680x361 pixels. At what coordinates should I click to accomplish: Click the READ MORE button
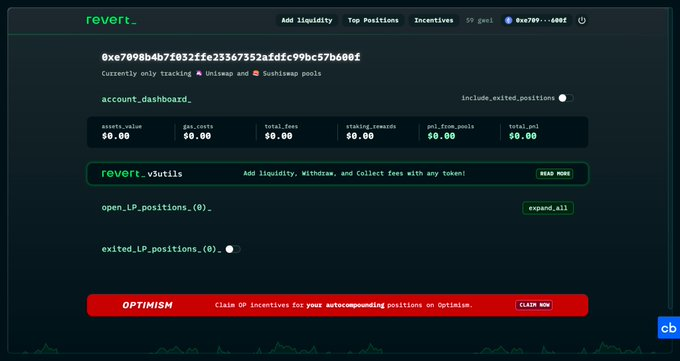pos(555,174)
